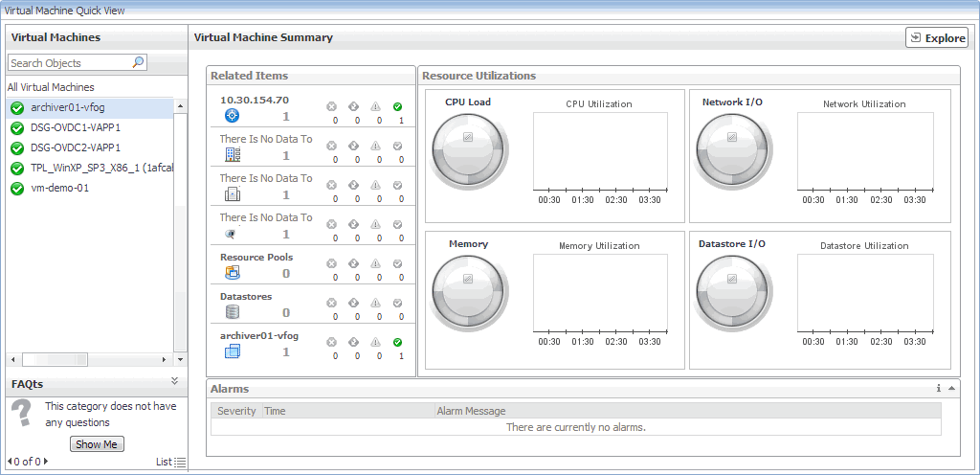Select archiver01-vfog in the virtual machines list
The image size is (980, 475).
coord(89,107)
